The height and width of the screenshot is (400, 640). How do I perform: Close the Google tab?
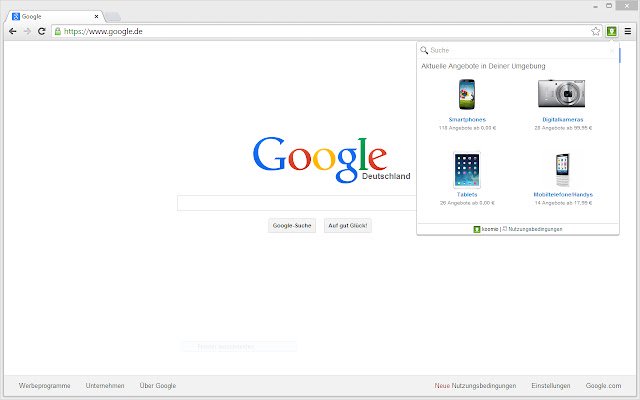point(96,16)
